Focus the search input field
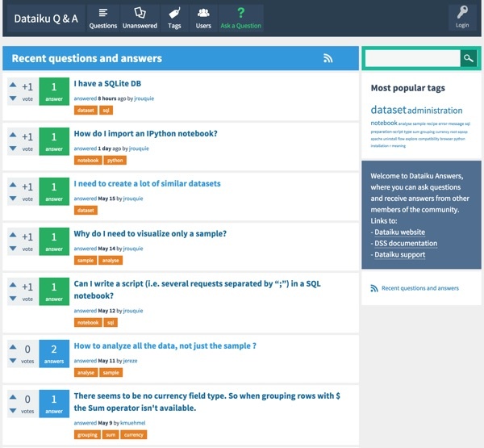Image resolution: width=484 pixels, height=448 pixels. 413,58
